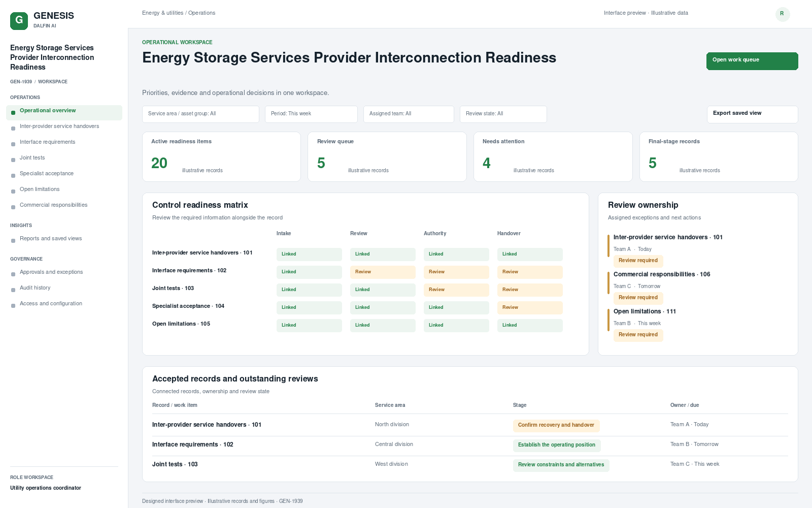Image resolution: width=812 pixels, height=508 pixels.
Task: Click Review constraints and alternatives tag
Action: click(561, 465)
